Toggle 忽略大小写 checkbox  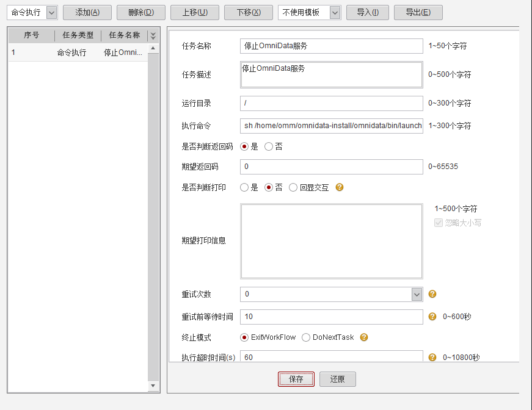(x=439, y=223)
